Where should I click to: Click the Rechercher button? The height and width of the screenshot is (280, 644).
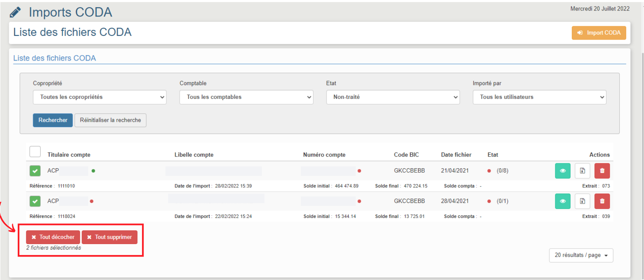[53, 120]
